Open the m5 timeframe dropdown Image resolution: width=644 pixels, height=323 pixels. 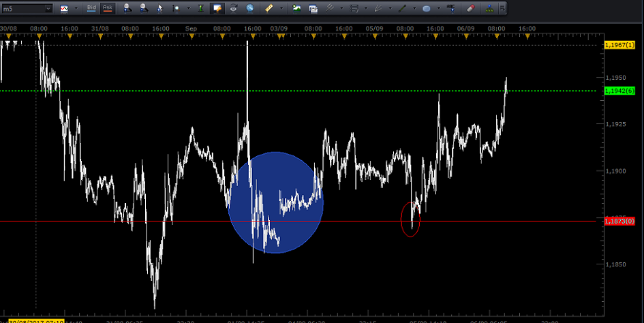tap(48, 9)
